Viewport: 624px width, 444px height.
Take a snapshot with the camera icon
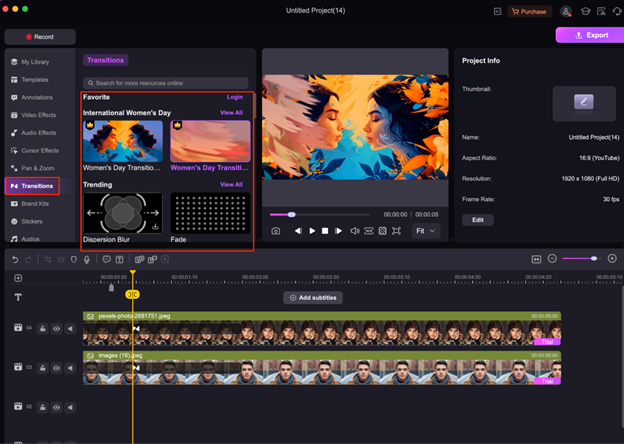pyautogui.click(x=275, y=231)
